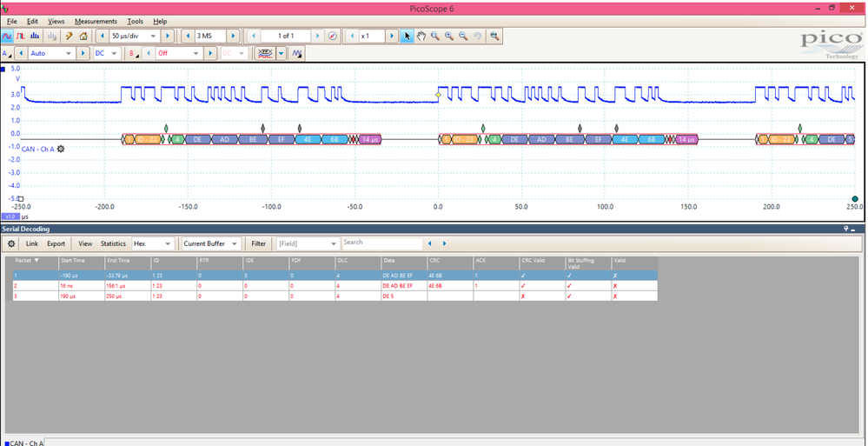Screen dimensions: 868x446
Task: Open the Views menu
Action: click(x=56, y=21)
